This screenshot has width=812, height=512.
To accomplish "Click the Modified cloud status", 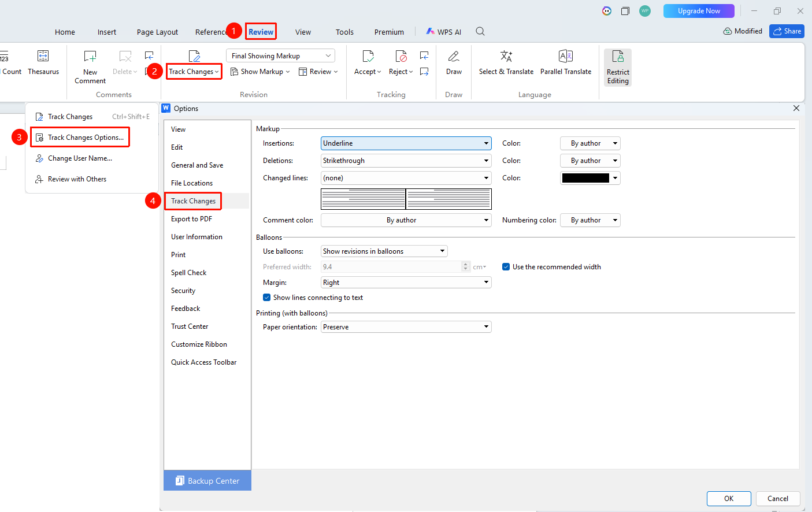I will pyautogui.click(x=743, y=31).
